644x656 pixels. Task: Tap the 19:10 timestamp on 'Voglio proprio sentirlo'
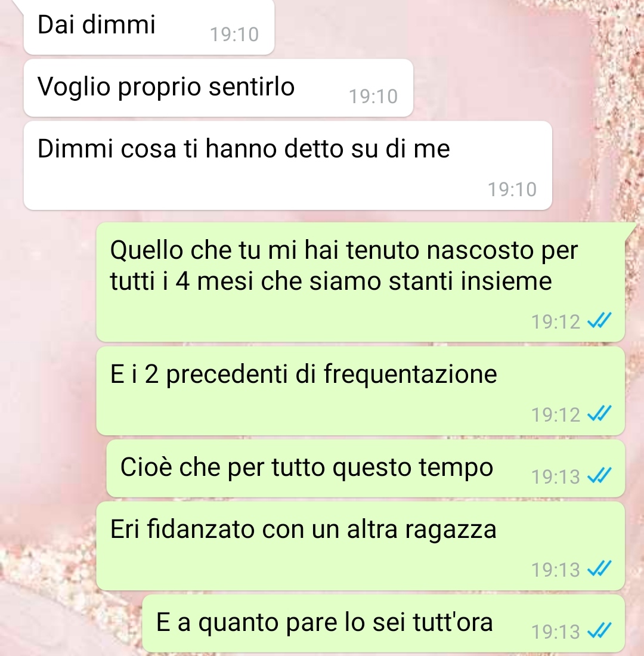click(373, 96)
